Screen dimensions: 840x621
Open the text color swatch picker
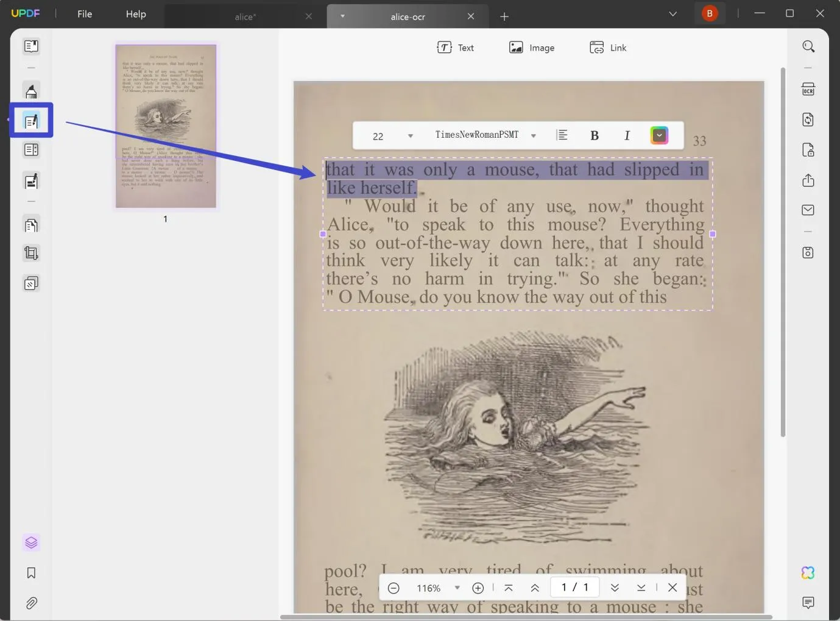coord(658,135)
